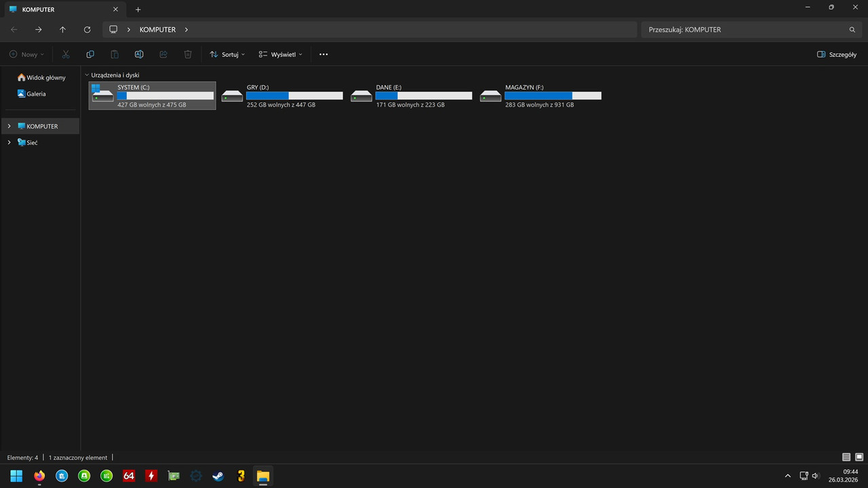
Task: Click the Rename icon in toolbar
Action: (139, 54)
